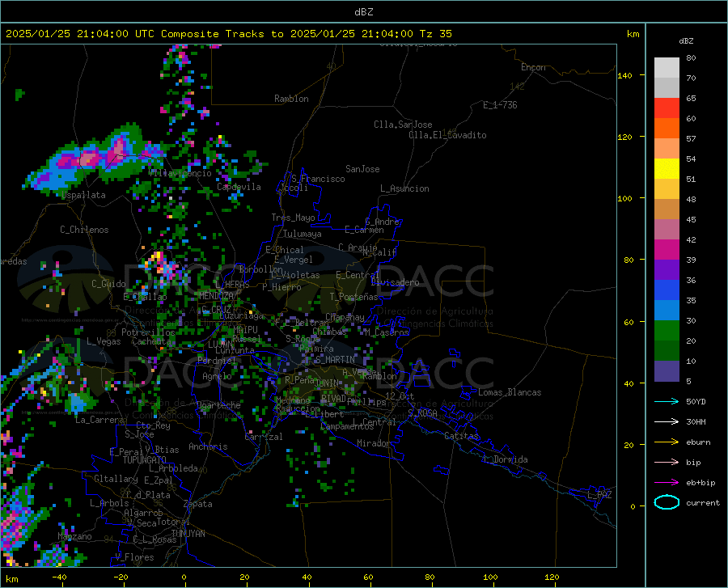This screenshot has height=588, width=728.
Task: Click the cyan 50YD arrow legend icon
Action: point(667,401)
